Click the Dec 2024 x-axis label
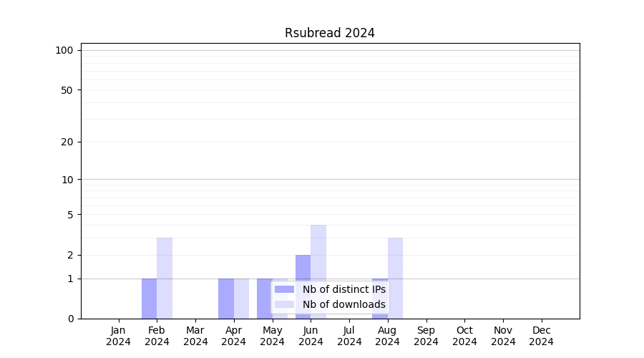The image size is (644, 358). point(542,336)
